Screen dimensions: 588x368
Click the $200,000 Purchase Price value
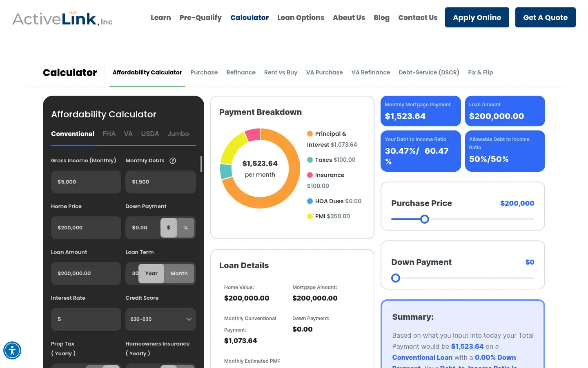[x=517, y=203]
